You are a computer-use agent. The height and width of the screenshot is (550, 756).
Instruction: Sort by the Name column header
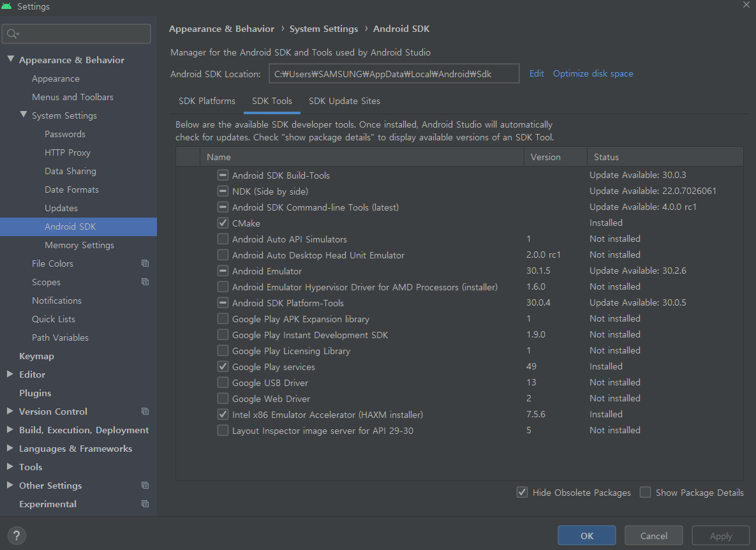coord(362,157)
